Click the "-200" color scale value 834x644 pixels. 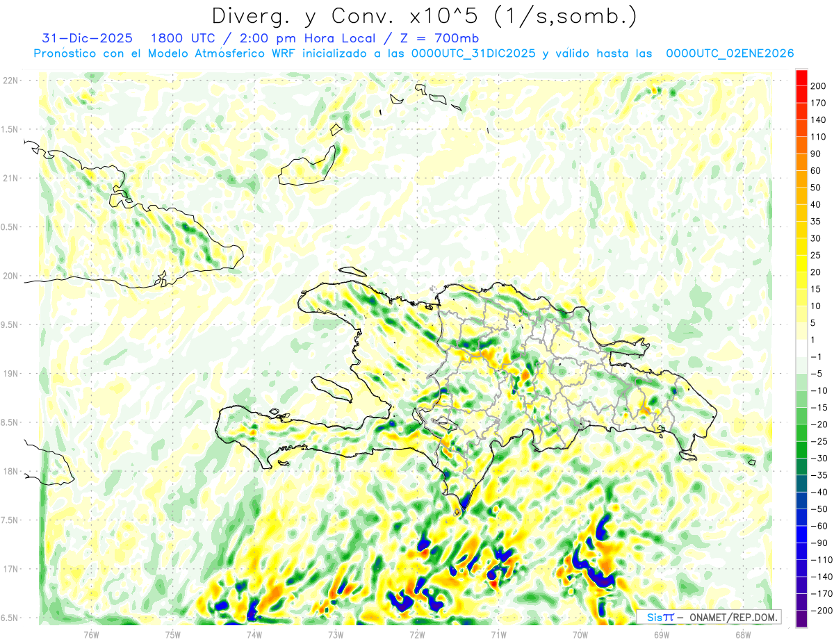point(820,611)
